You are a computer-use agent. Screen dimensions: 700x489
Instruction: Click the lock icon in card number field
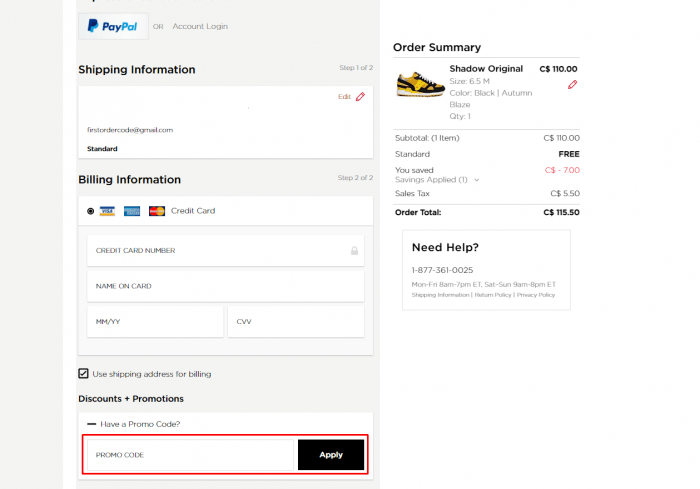(354, 251)
